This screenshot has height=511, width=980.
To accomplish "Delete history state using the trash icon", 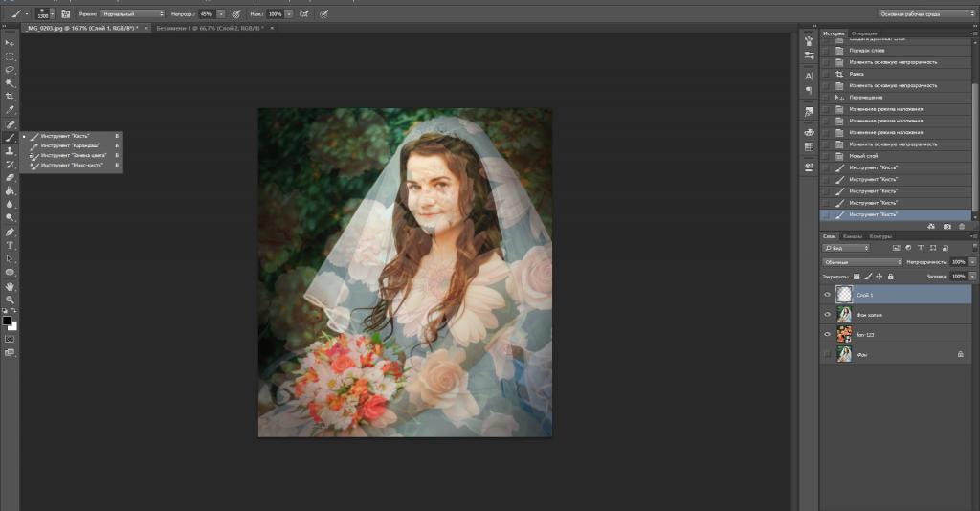I will click(x=963, y=226).
